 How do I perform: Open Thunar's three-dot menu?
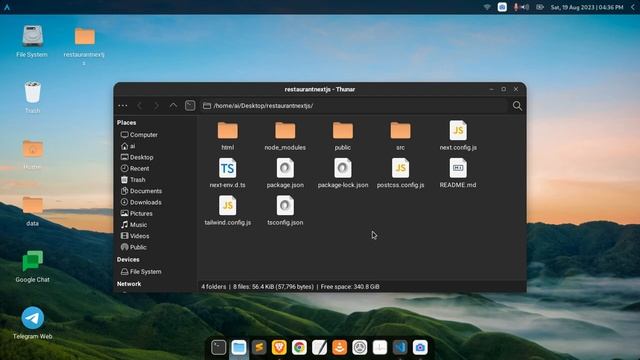(x=122, y=106)
